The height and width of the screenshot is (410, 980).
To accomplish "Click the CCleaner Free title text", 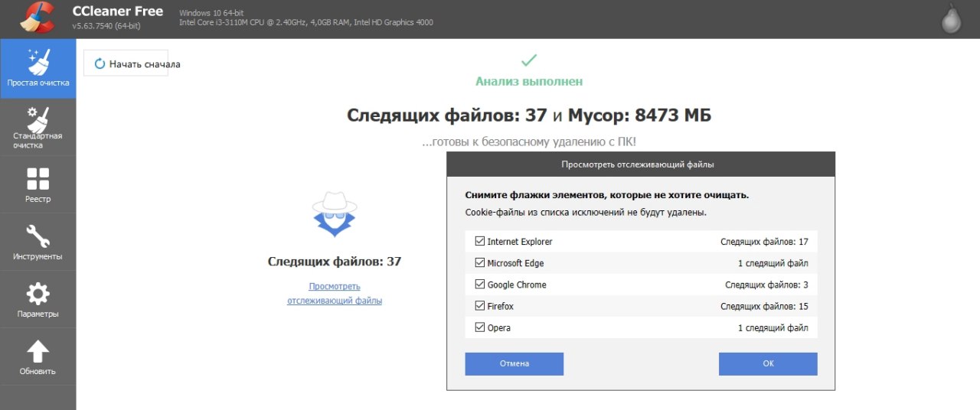I will (117, 11).
